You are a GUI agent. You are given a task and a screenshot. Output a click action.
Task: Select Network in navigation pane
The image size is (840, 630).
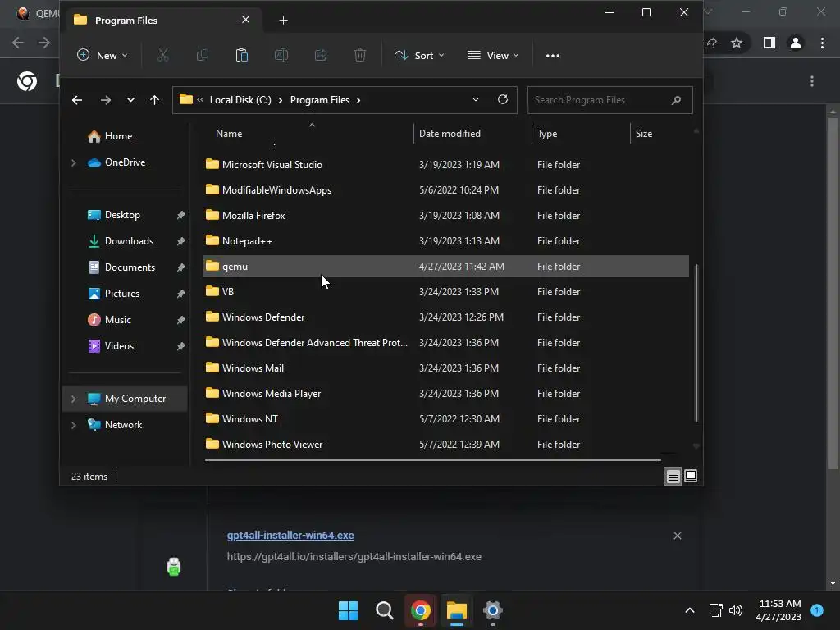click(115, 425)
